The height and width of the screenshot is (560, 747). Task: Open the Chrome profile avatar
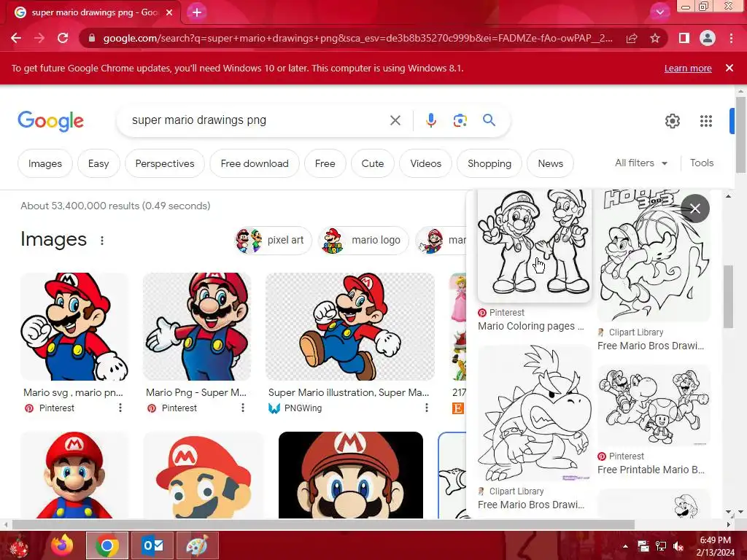[x=708, y=38]
